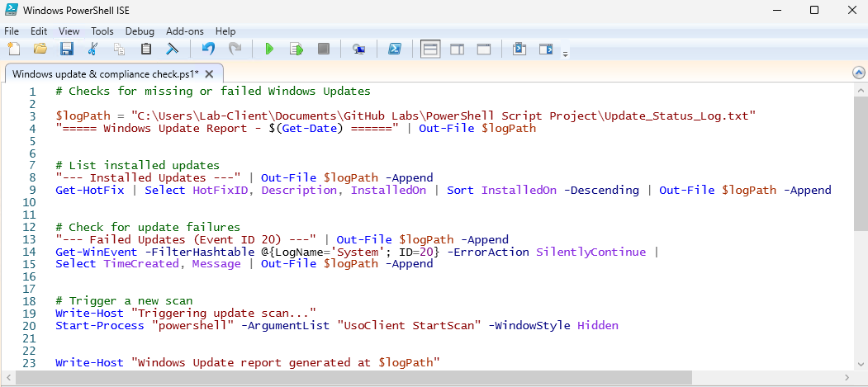
Task: Click the comment "# Trigger a new scan"
Action: (124, 301)
